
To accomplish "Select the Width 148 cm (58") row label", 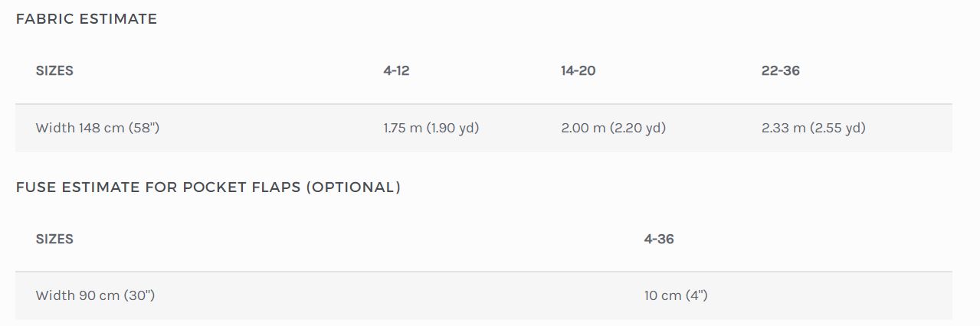I will click(97, 128).
